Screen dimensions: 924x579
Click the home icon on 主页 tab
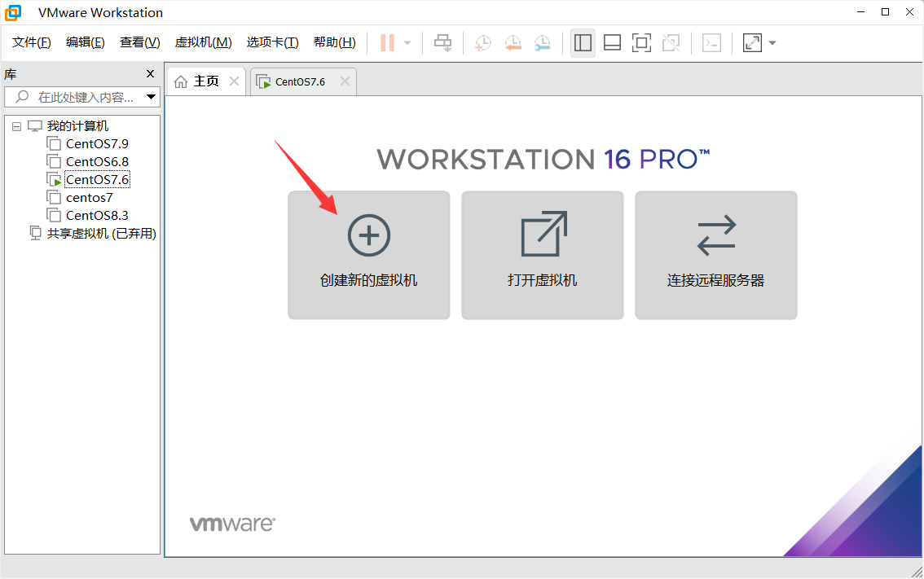(182, 81)
